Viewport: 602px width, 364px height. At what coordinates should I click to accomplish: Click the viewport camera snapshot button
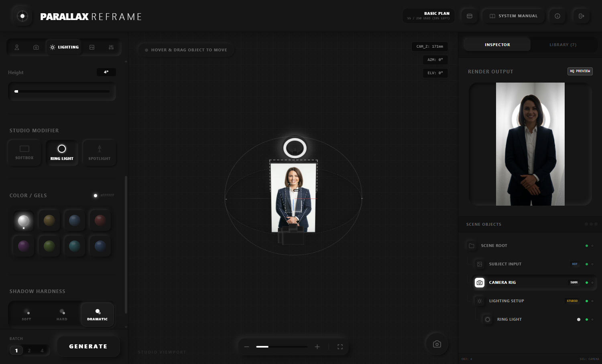point(437,344)
